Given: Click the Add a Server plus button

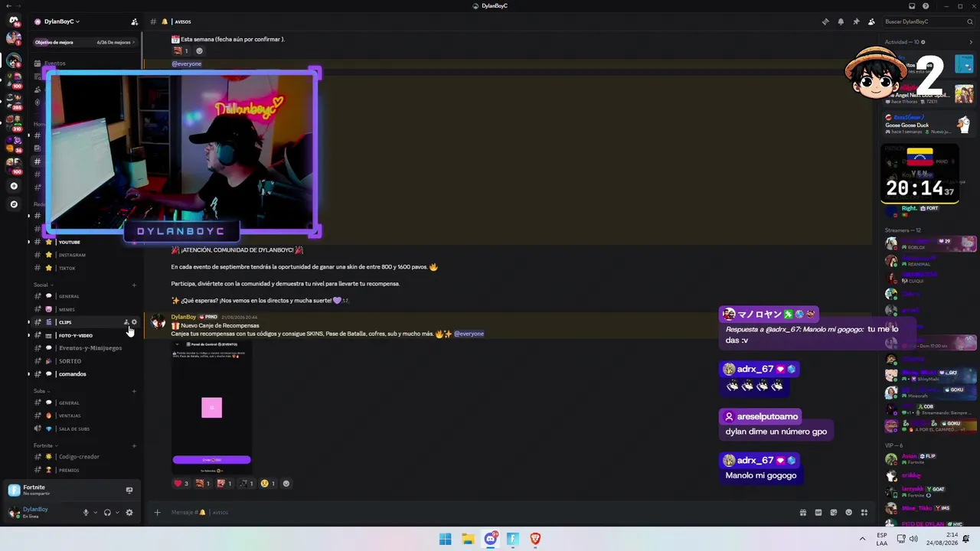Looking at the screenshot, I should 14,186.
